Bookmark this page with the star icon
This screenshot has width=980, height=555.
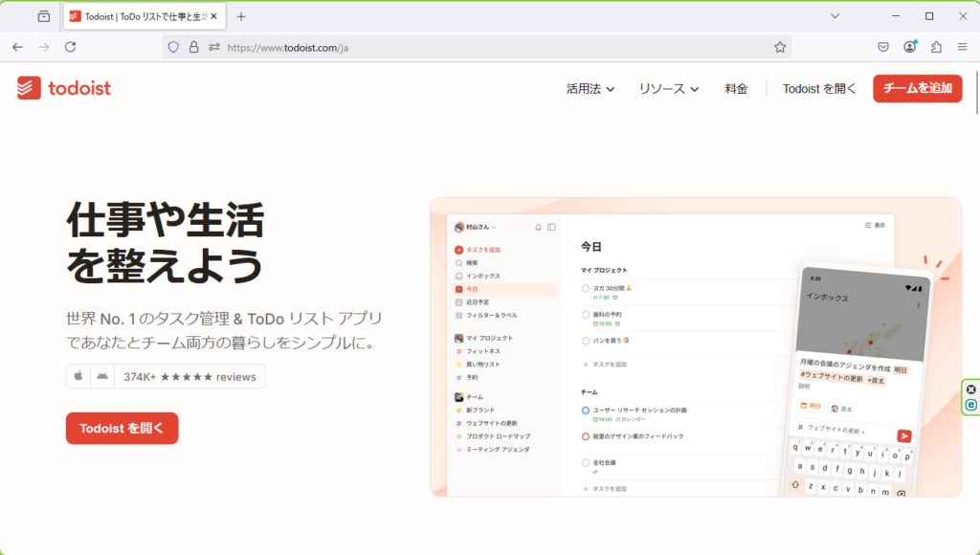780,47
